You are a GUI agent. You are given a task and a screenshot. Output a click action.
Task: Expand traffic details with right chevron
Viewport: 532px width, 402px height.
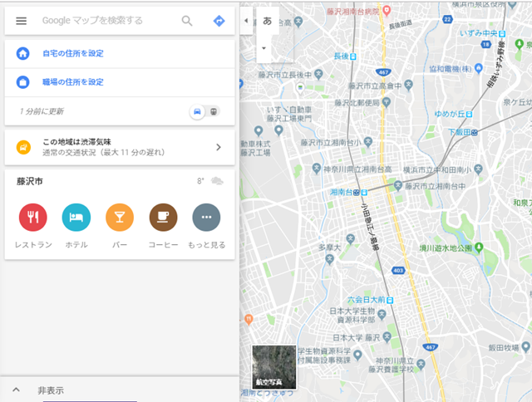(219, 147)
